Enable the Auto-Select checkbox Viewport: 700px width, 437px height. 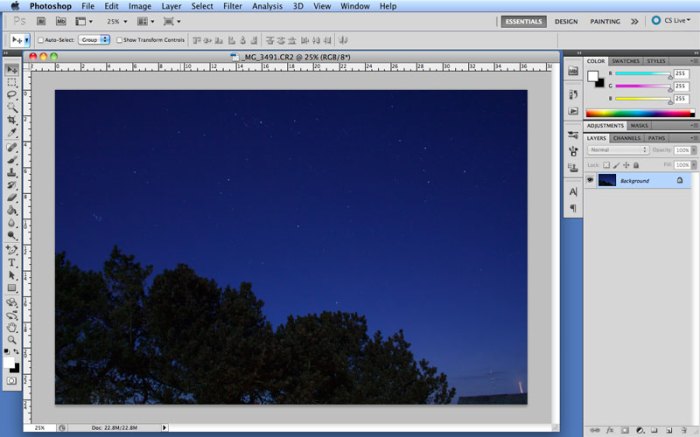41,40
